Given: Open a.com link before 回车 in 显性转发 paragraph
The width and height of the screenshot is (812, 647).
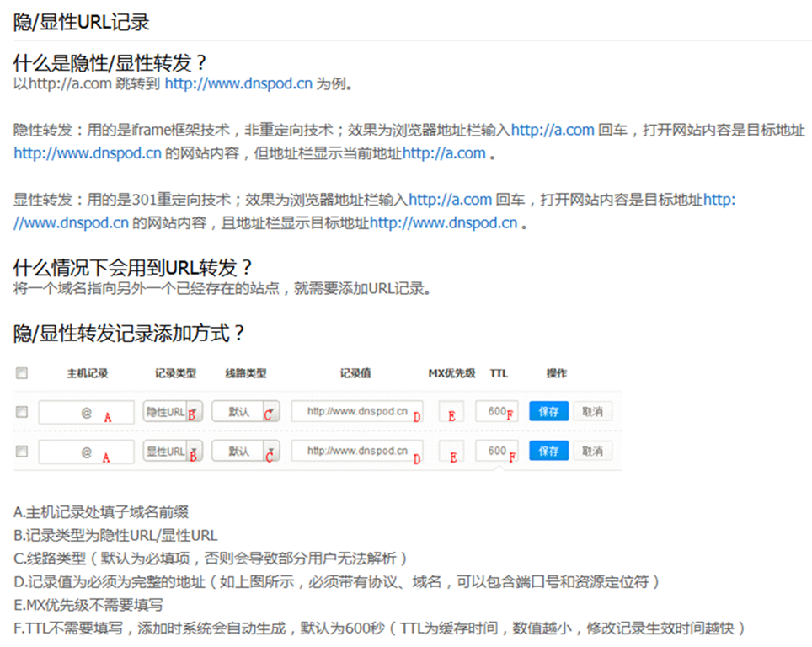Looking at the screenshot, I should 450,200.
